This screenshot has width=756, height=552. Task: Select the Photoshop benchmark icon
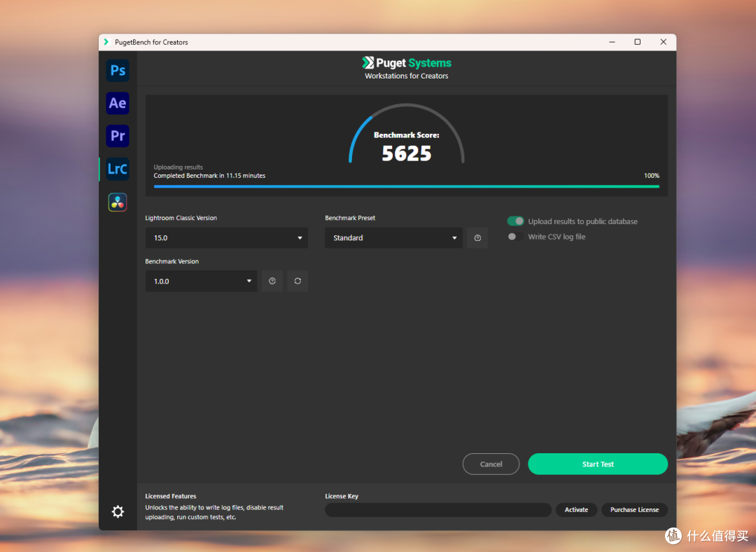point(118,71)
